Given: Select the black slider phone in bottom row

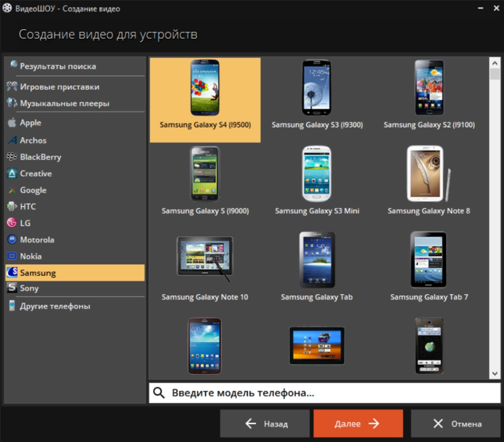Looking at the screenshot, I should tap(429, 346).
